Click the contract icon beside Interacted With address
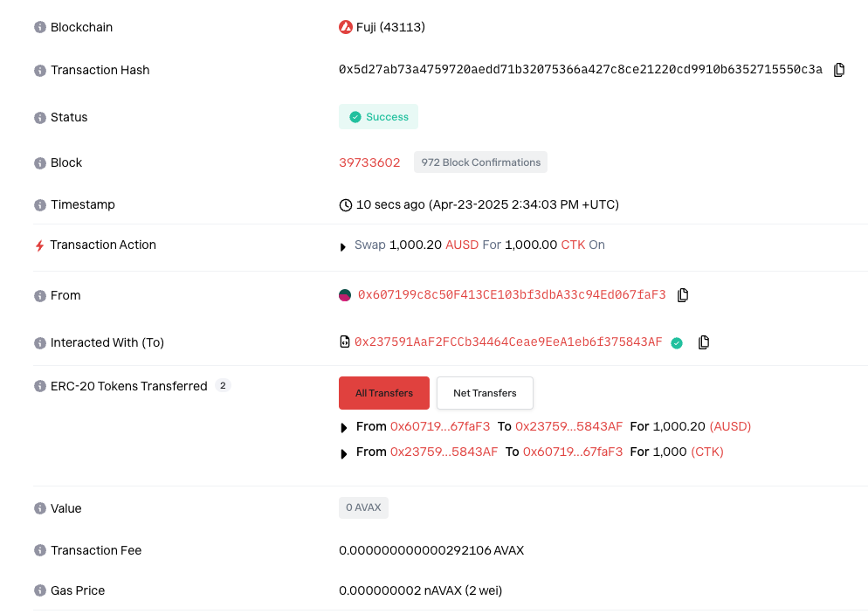 pyautogui.click(x=344, y=341)
